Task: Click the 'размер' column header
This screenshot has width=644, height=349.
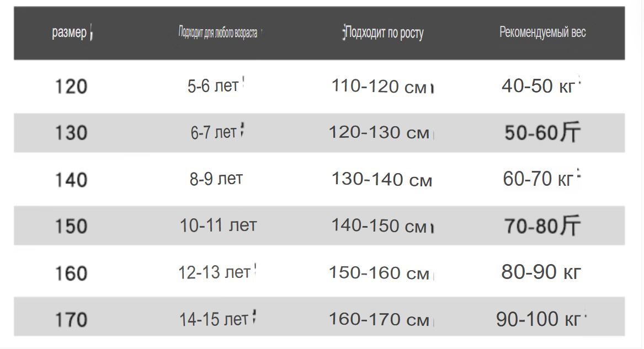Action: click(x=70, y=33)
